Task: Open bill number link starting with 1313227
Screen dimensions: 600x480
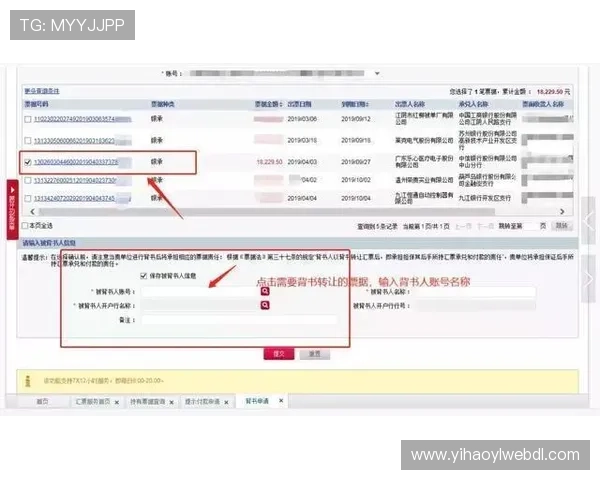Action: point(75,180)
